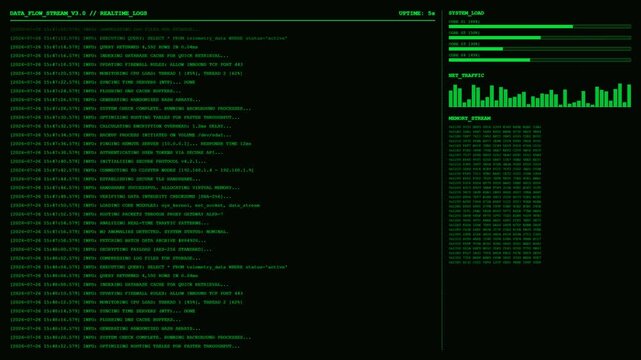Select the 15:48:06 'Query returned' log line
The height and width of the screenshot is (360, 641).
click(104, 276)
